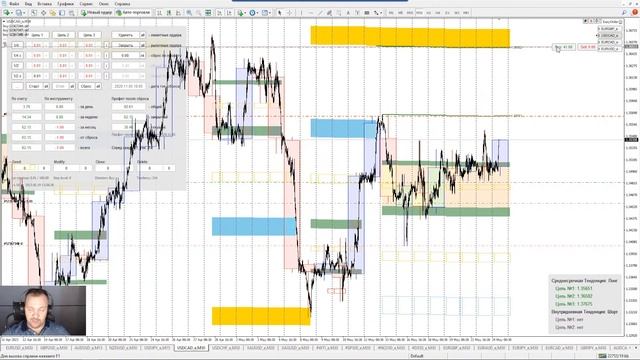Click Среднесрочная Тенденция: Лонг info line
The width and height of the screenshot is (640, 360).
pos(584,281)
